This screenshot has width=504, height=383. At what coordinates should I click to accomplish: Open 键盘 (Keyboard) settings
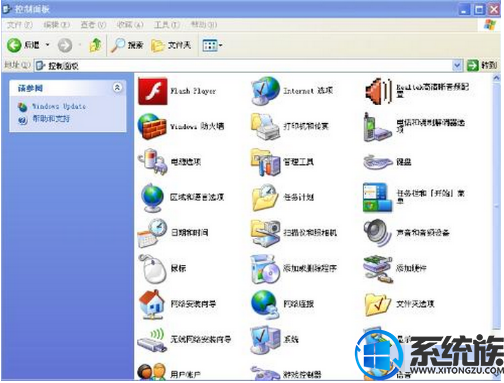coord(387,162)
